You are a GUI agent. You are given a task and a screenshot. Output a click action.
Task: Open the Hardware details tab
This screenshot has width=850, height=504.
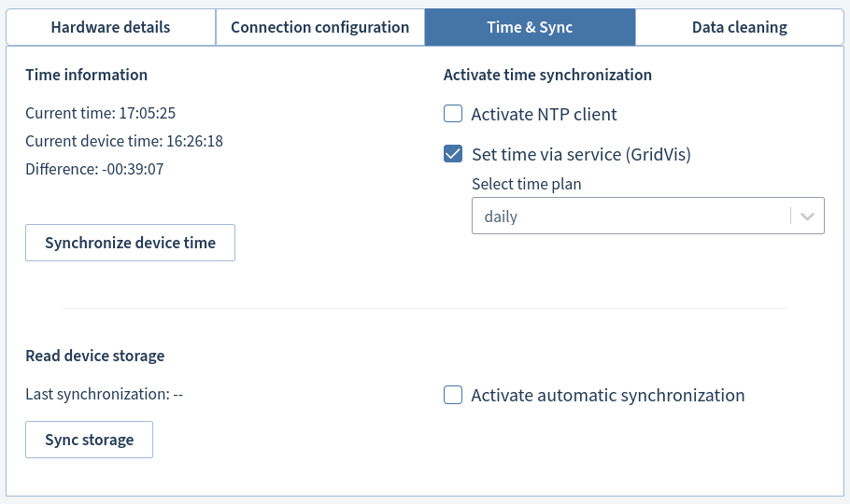[110, 27]
